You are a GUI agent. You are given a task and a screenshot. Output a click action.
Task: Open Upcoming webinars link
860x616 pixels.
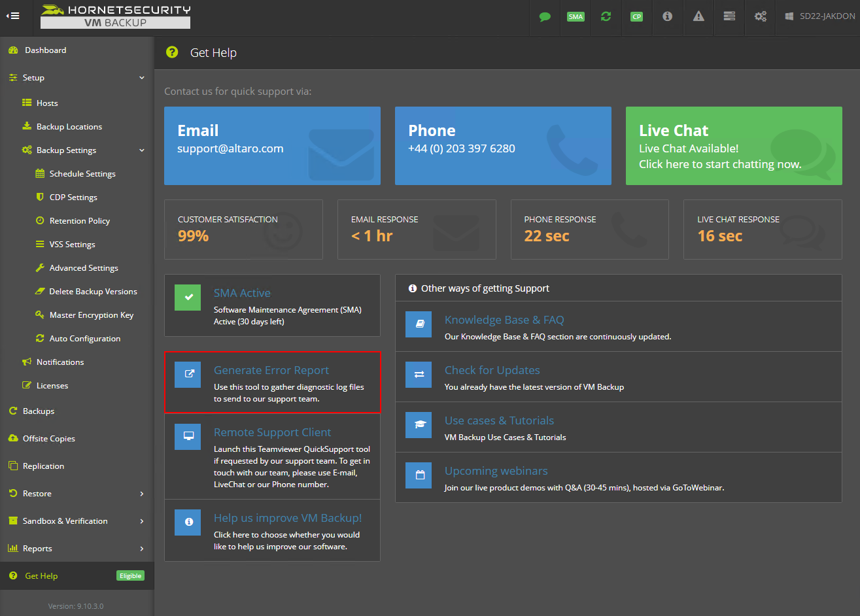(496, 471)
